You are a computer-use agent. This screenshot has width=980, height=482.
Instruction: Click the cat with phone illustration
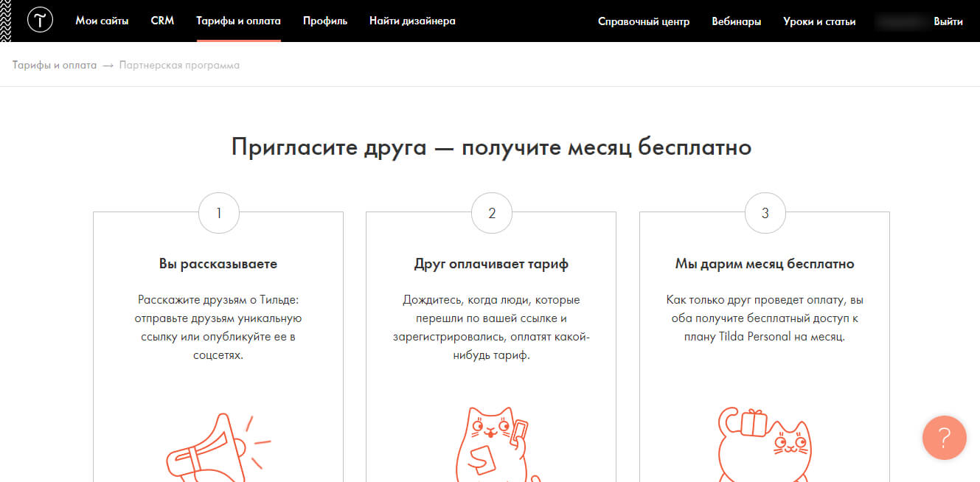(x=491, y=439)
